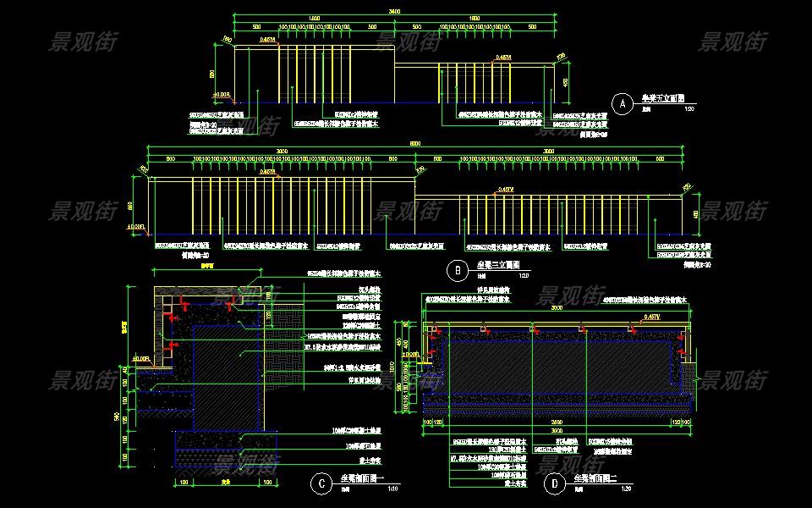Click the circled B view marker
The image size is (812, 508).
[x=456, y=271]
